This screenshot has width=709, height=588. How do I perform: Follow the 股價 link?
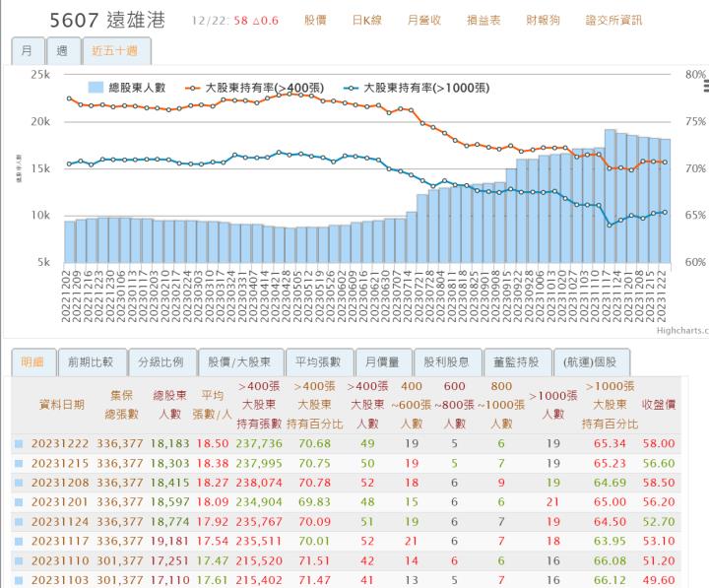315,21
